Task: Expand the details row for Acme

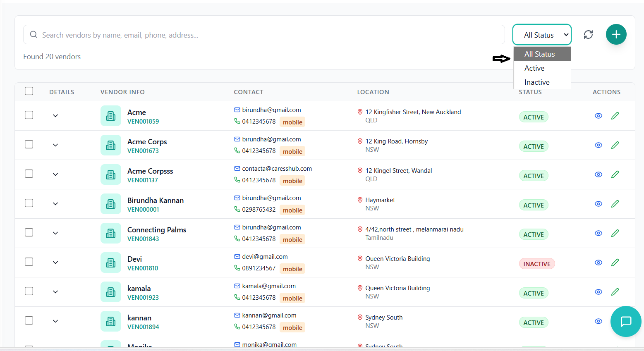Action: pos(55,116)
